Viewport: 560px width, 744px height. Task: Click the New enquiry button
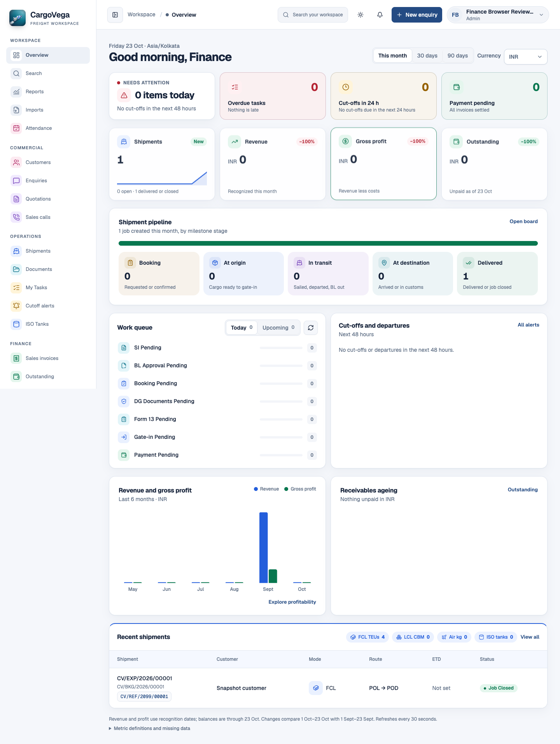(x=417, y=15)
